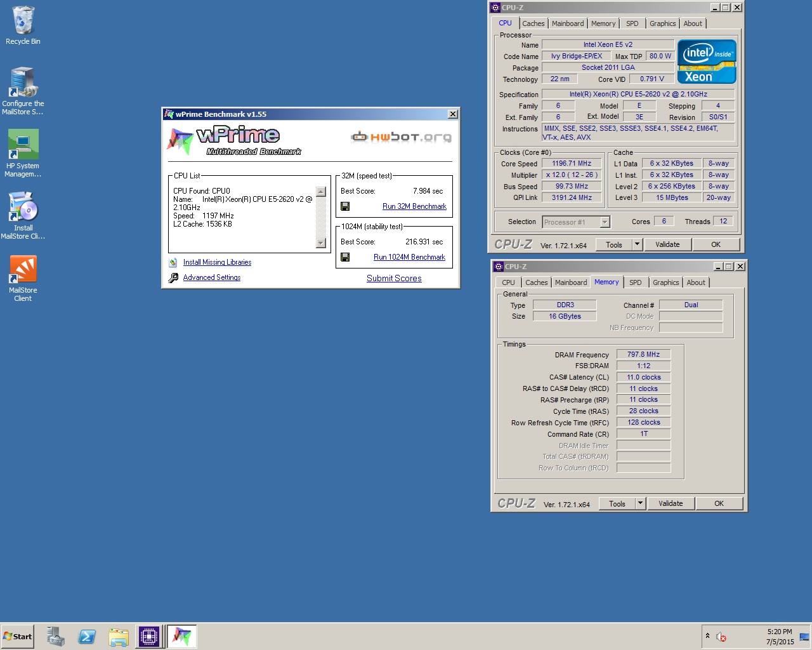Screen dimensions: 812x650
Task: Open Install MailStore Client shortcut
Action: coord(23,216)
